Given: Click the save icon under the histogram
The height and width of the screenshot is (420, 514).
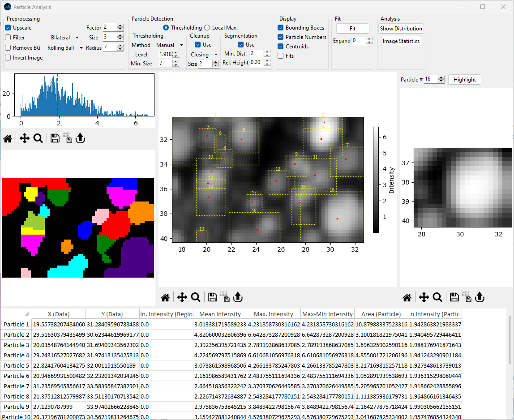Looking at the screenshot, I should pos(55,138).
